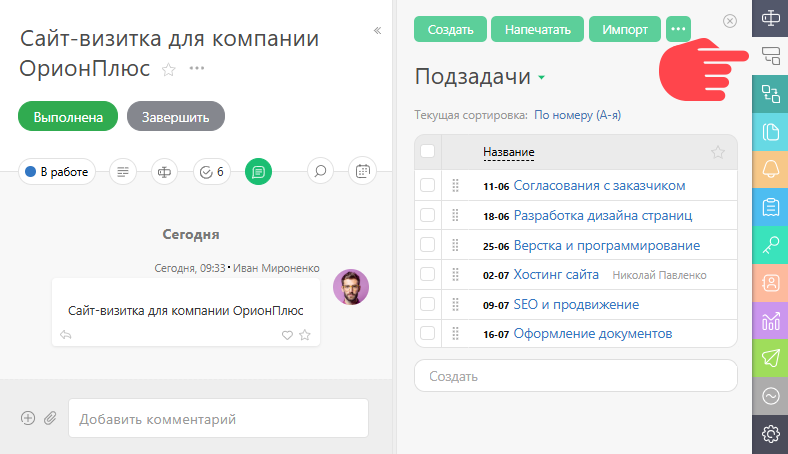
Task: Open the В работе status dropdown
Action: 57,172
